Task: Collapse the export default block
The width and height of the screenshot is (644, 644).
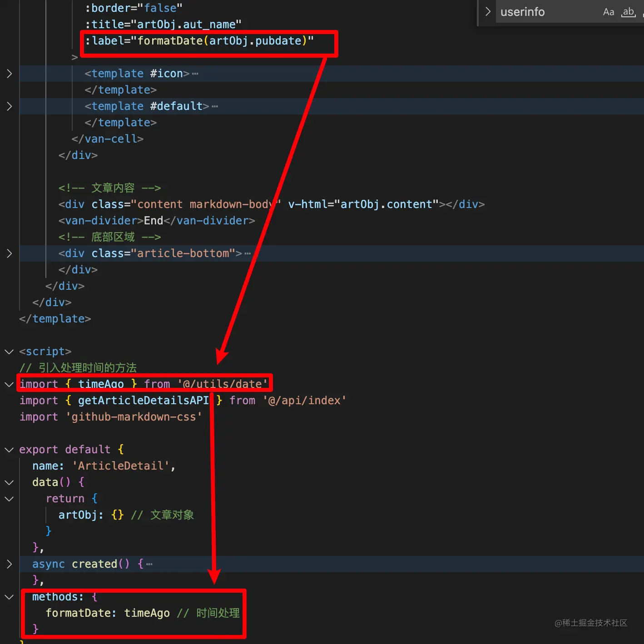Action: click(x=9, y=450)
